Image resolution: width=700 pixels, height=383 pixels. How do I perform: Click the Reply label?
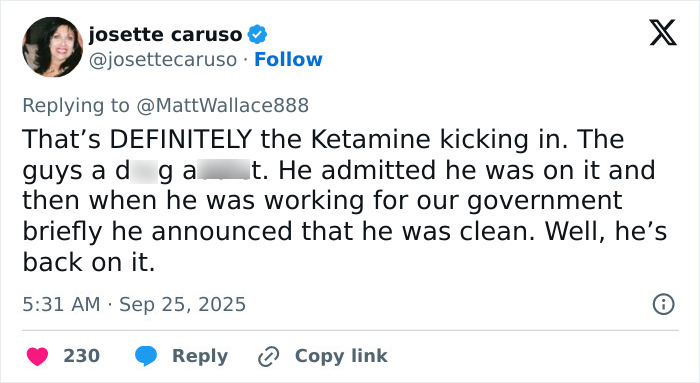coord(200,356)
